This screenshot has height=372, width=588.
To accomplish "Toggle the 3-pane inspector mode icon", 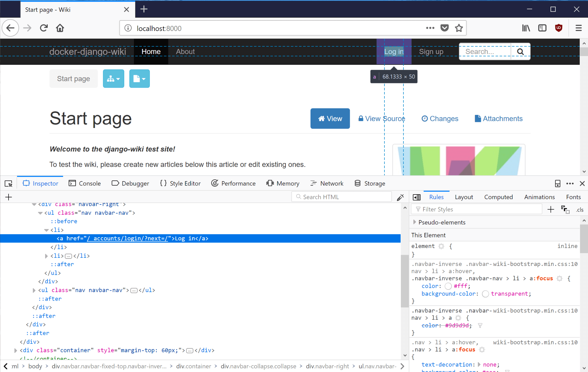I will [x=417, y=197].
